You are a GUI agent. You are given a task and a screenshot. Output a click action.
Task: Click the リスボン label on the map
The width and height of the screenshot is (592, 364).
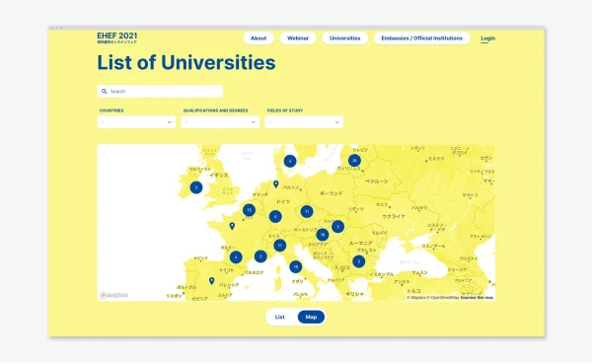click(x=174, y=296)
